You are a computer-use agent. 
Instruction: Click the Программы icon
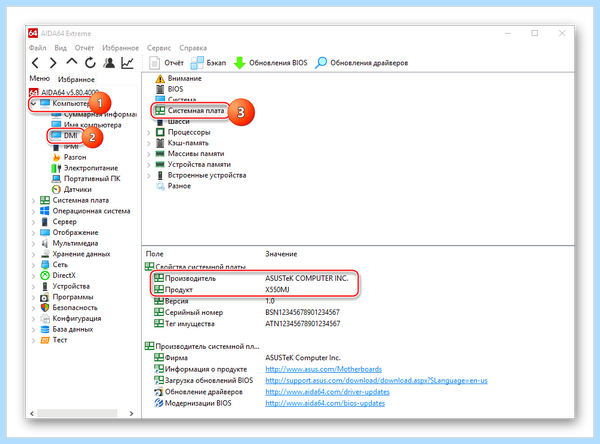[45, 297]
